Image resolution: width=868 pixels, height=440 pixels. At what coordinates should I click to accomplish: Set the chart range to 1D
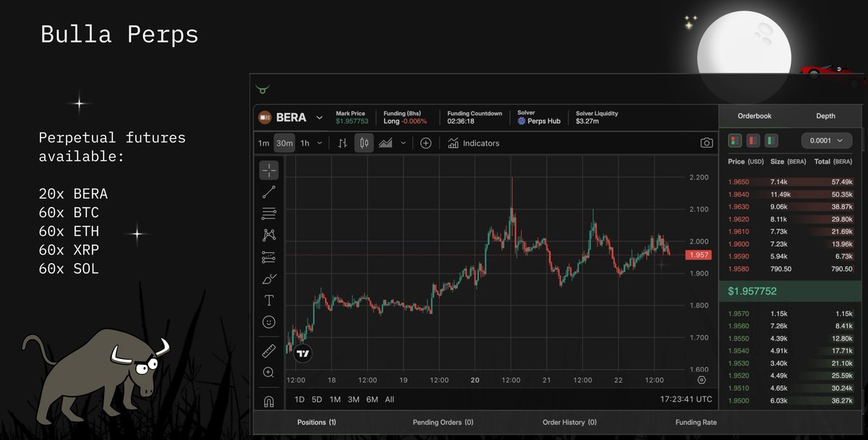click(x=299, y=399)
